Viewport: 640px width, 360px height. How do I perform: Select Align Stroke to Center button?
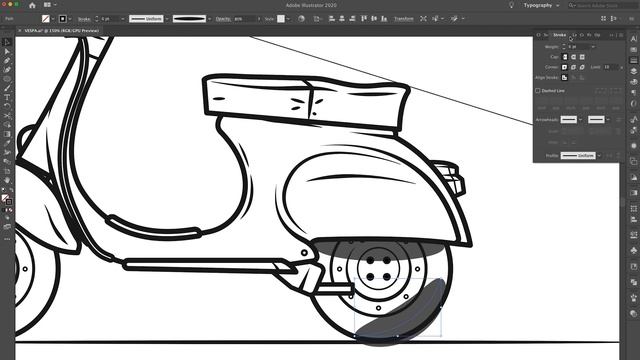564,78
